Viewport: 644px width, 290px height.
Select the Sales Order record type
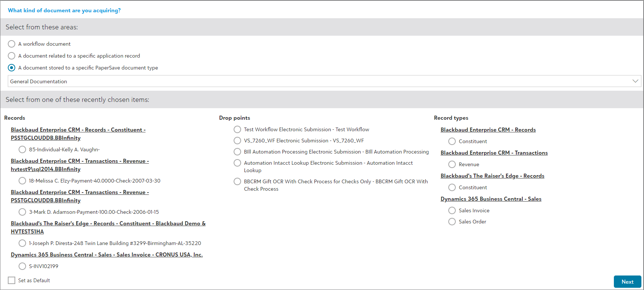pyautogui.click(x=452, y=222)
